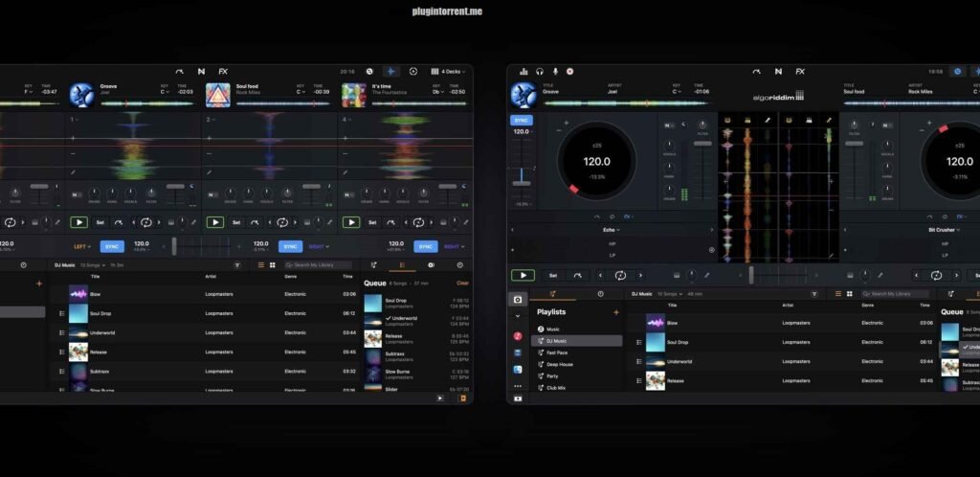This screenshot has height=477, width=980.
Task: Clear the Queue in left window
Action: (462, 284)
